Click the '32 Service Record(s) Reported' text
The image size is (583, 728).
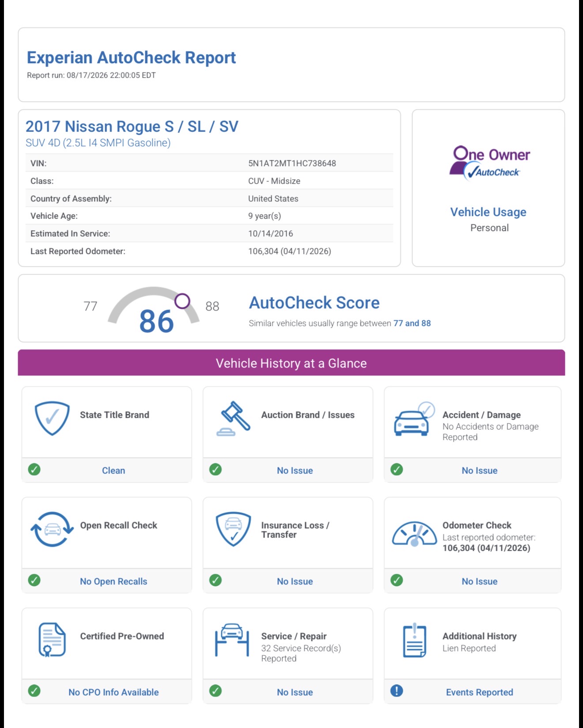(x=301, y=653)
